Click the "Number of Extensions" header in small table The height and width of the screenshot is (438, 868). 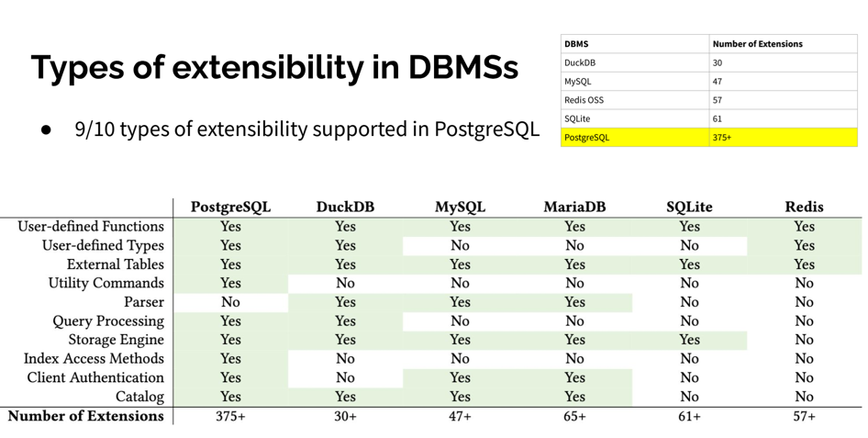[757, 44]
